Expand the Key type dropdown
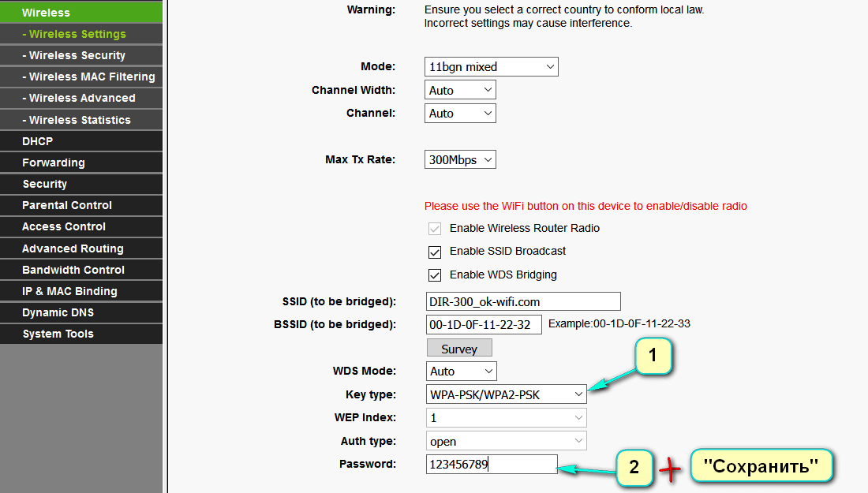The height and width of the screenshot is (493, 868). [506, 394]
